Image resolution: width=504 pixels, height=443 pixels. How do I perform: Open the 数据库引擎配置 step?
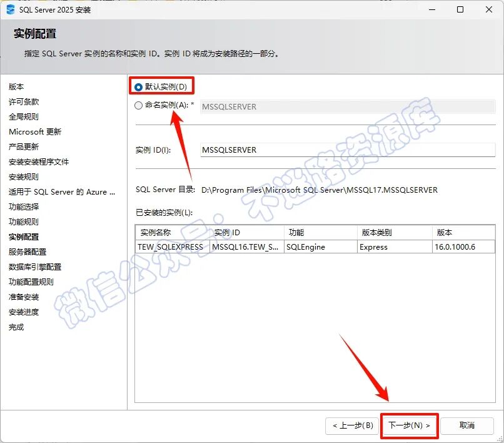point(35,267)
